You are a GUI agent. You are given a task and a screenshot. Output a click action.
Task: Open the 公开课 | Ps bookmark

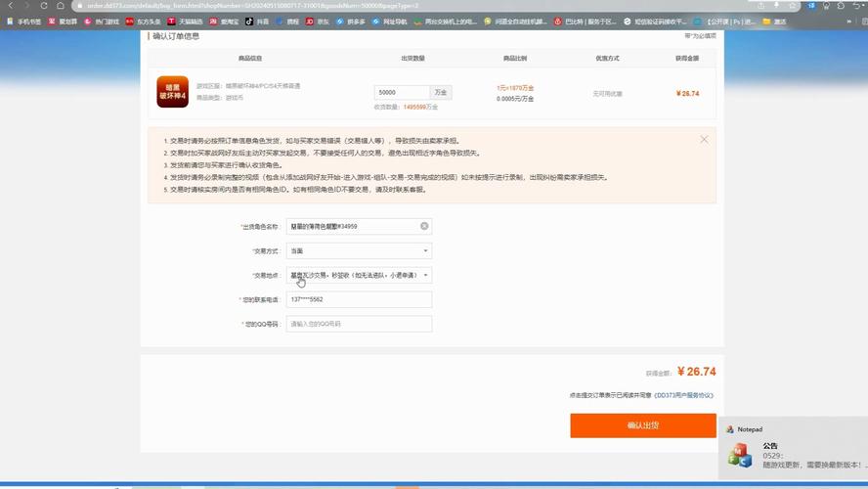coord(724,22)
